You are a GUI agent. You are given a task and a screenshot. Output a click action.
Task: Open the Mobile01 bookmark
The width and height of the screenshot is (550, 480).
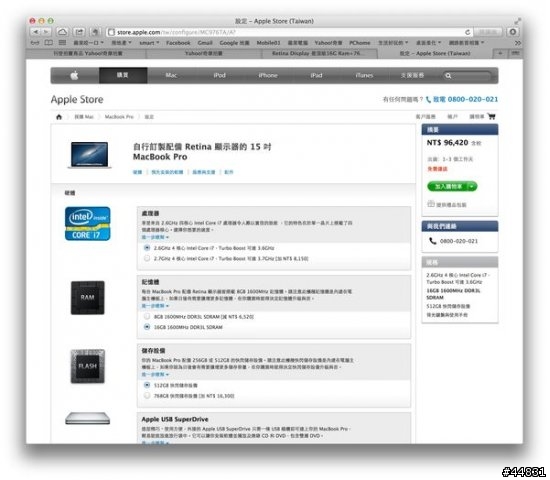(268, 43)
